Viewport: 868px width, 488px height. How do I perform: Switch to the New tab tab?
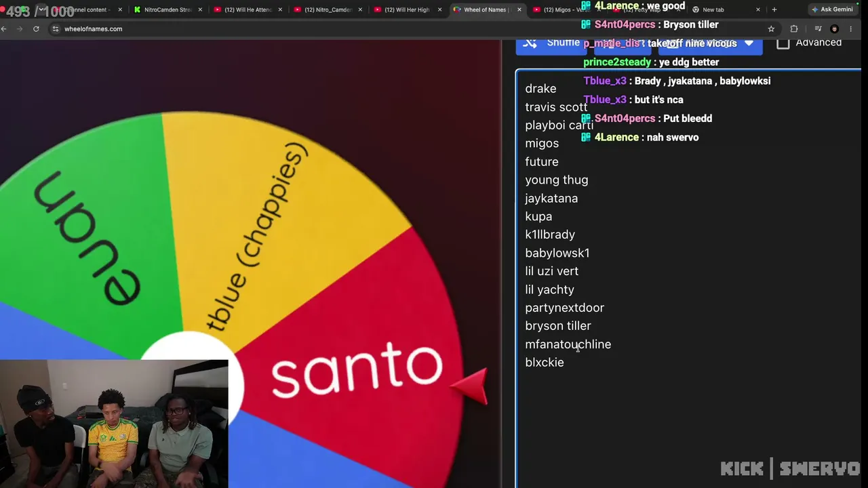[x=727, y=9]
